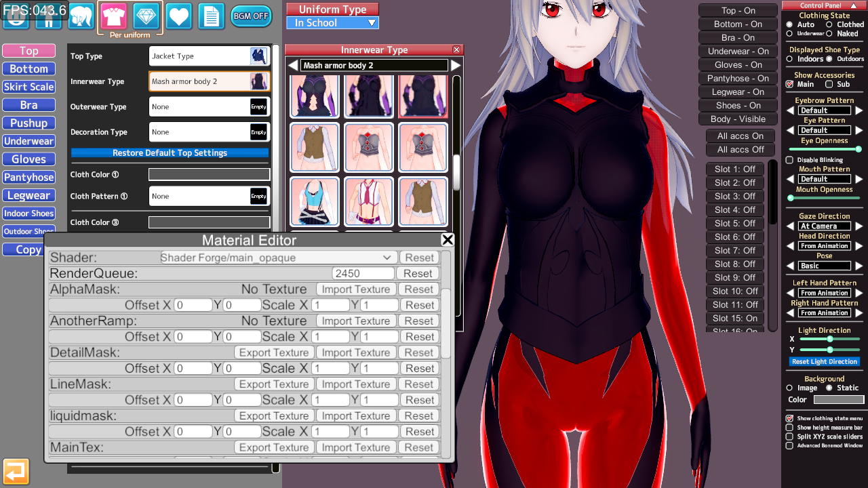Select the Top category tab

coord(28,51)
